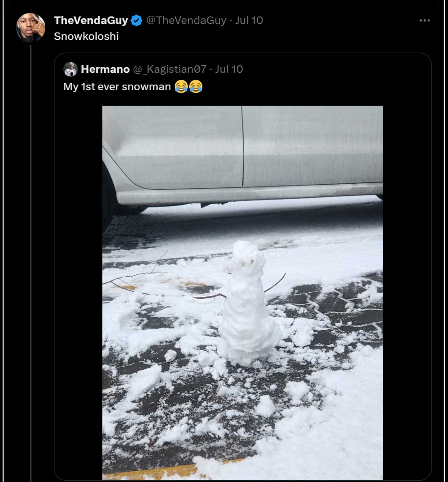Click "My 1st ever snowman" text
This screenshot has width=448, height=482.
pos(117,87)
